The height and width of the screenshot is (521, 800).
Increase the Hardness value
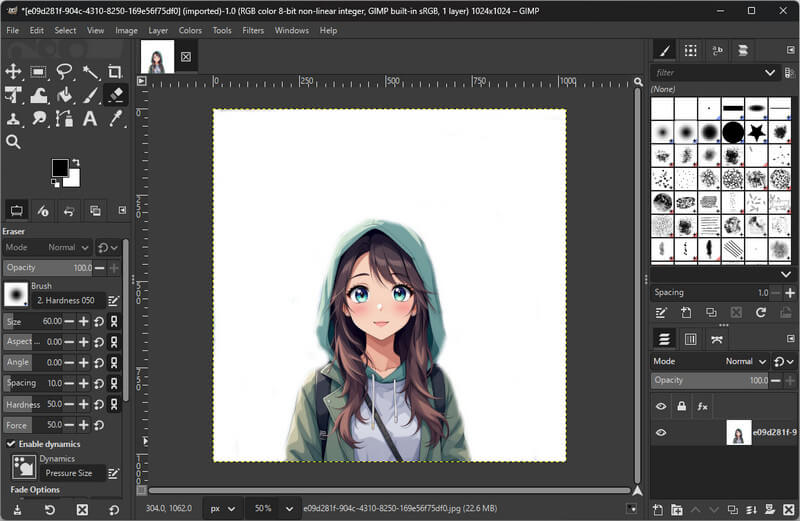tap(84, 404)
